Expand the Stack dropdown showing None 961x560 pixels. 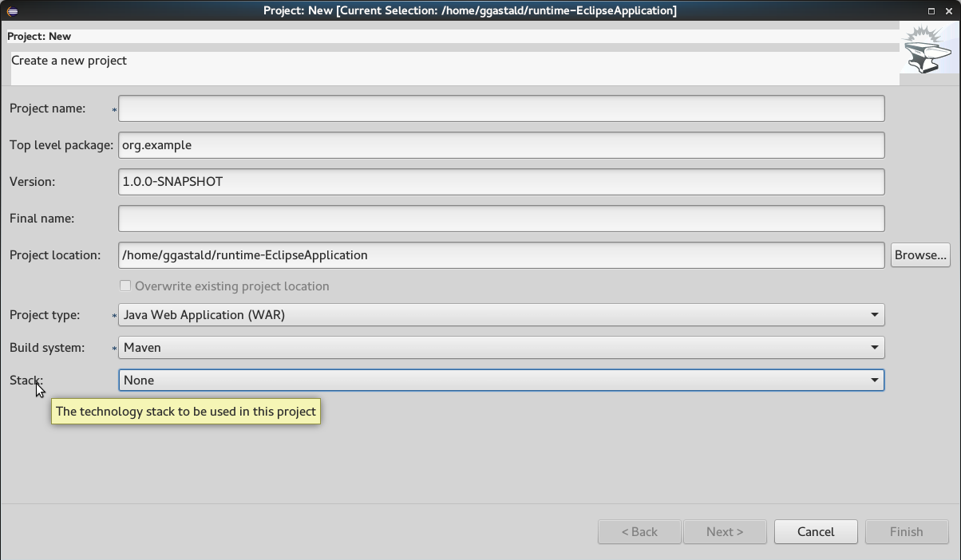click(501, 381)
